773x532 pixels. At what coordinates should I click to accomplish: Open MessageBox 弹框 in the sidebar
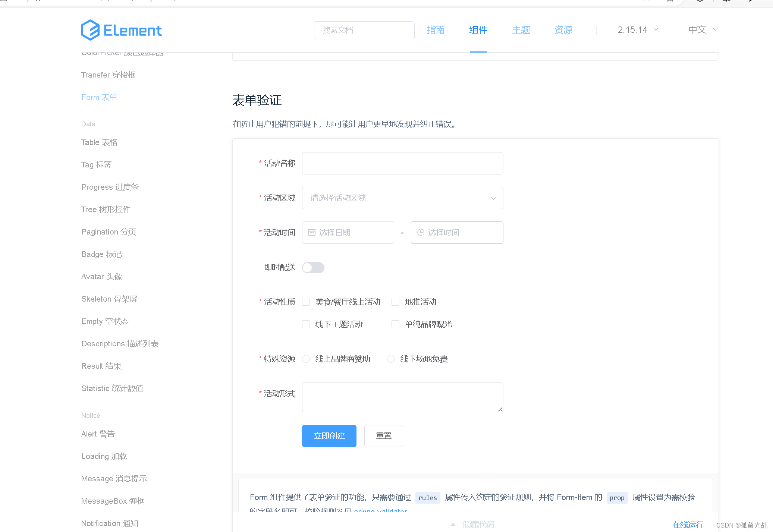click(x=113, y=501)
